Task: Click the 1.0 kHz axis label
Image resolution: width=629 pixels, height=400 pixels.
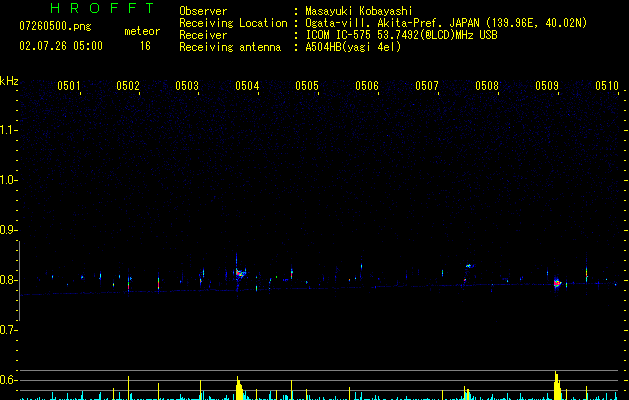Action: click(8, 180)
